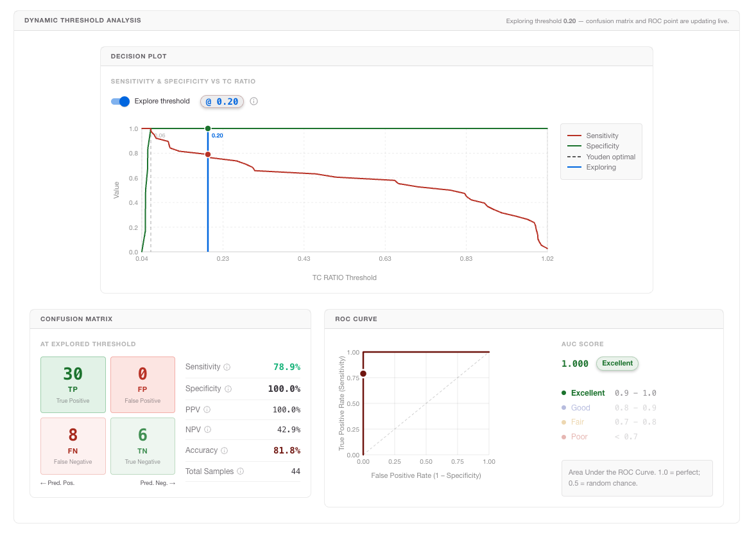
Task: Click the False Positive Rate axis label
Action: click(x=425, y=476)
